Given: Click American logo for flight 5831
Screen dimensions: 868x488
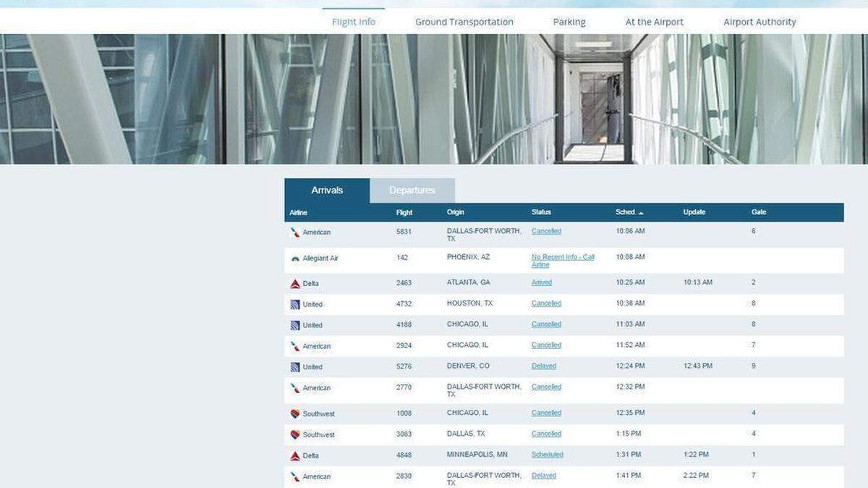Looking at the screenshot, I should [295, 232].
